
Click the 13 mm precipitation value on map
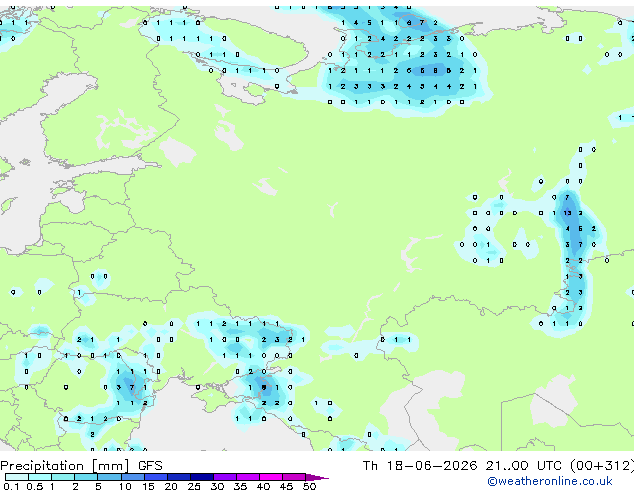click(x=568, y=213)
